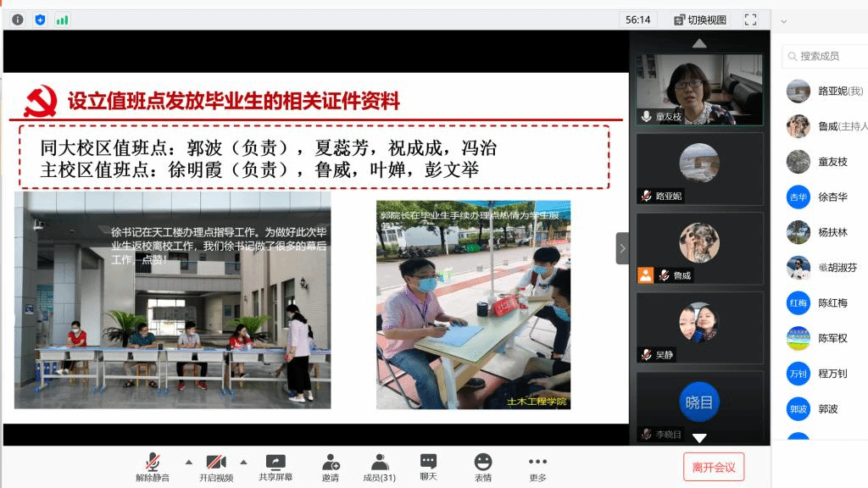The image size is (868, 488).
Task: Open the 聊天 chat panel
Action: pyautogui.click(x=428, y=467)
